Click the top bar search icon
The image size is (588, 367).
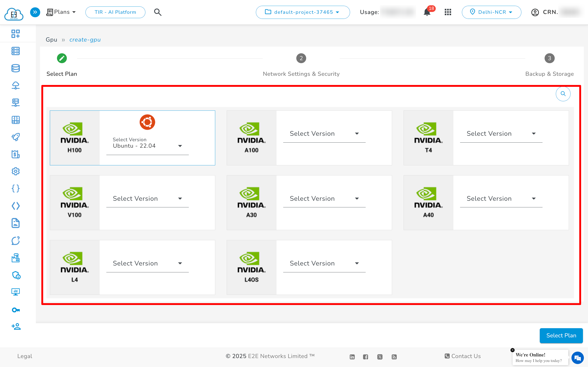point(158,12)
